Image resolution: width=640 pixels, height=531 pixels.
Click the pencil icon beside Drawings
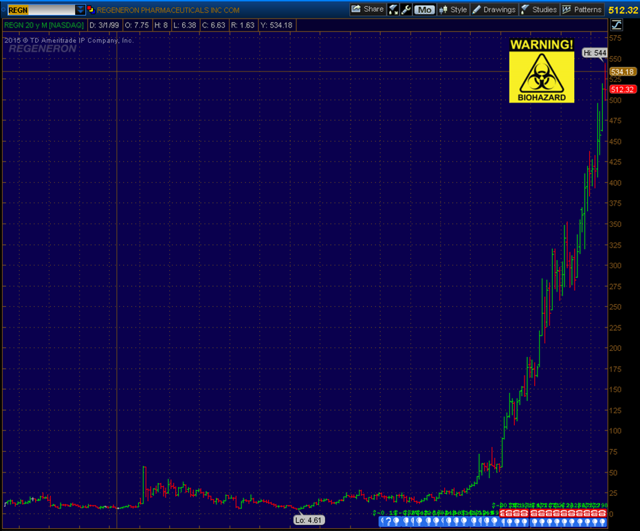pyautogui.click(x=476, y=10)
